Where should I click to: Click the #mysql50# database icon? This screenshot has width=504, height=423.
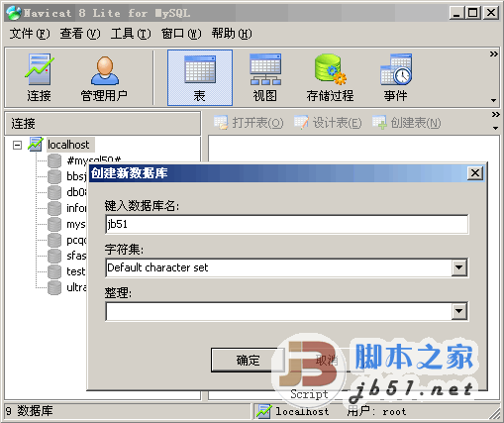coord(54,160)
